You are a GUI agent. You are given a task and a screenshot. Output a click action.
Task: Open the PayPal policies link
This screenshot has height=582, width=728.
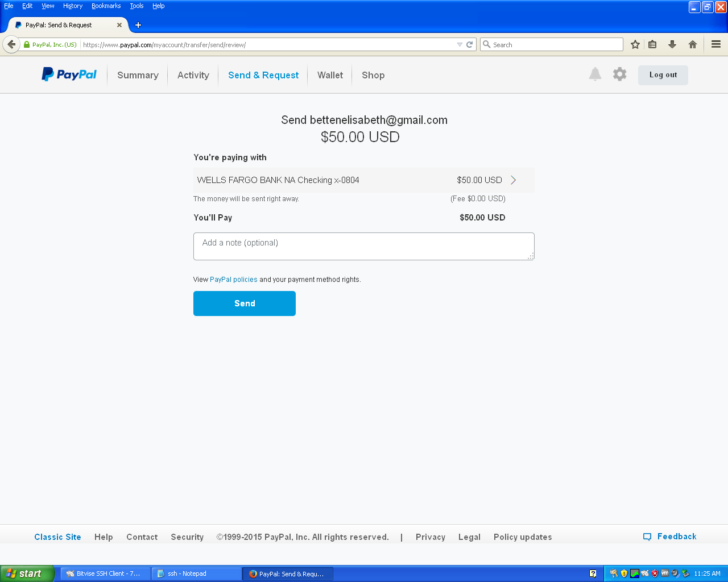[234, 280]
